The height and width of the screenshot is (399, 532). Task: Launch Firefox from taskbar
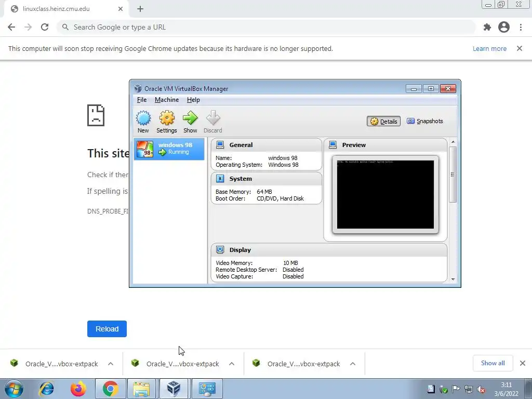coord(78,389)
